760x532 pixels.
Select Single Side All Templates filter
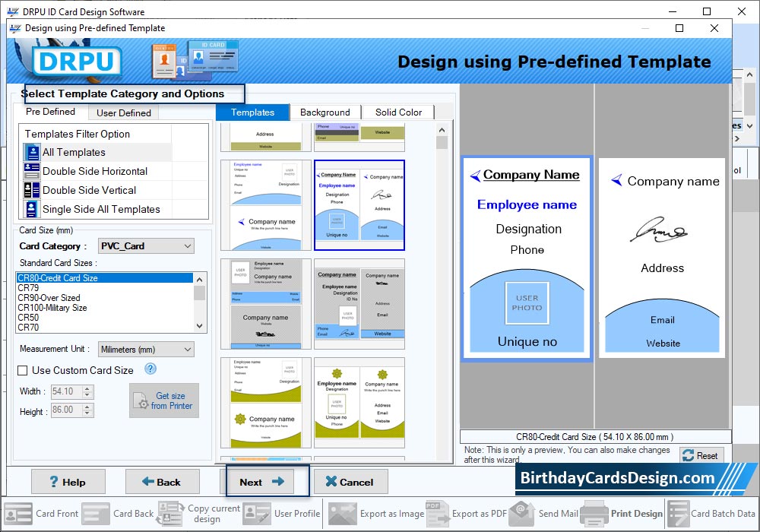coord(97,209)
